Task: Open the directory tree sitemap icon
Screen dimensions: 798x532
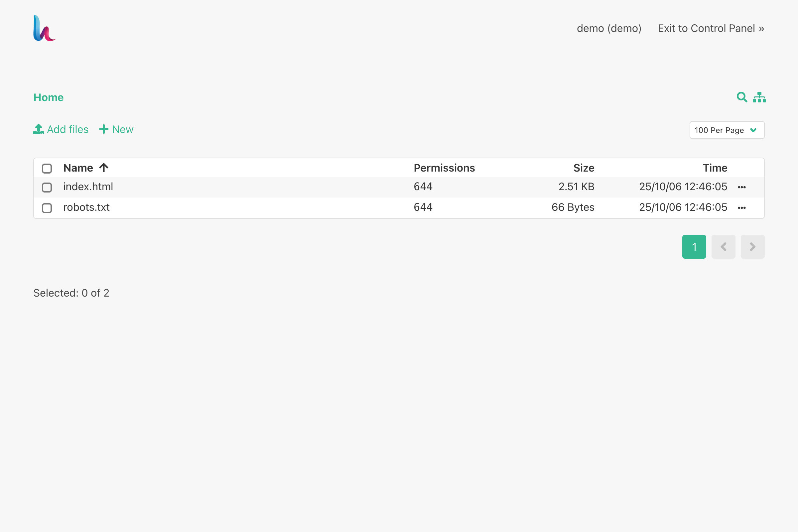Action: pyautogui.click(x=759, y=97)
